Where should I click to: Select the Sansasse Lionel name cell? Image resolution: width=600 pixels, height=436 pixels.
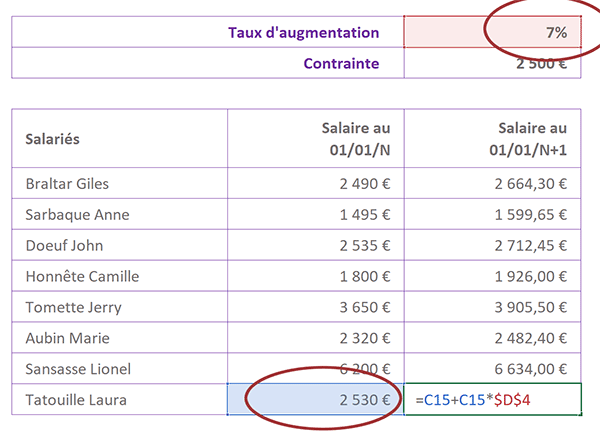(x=120, y=369)
